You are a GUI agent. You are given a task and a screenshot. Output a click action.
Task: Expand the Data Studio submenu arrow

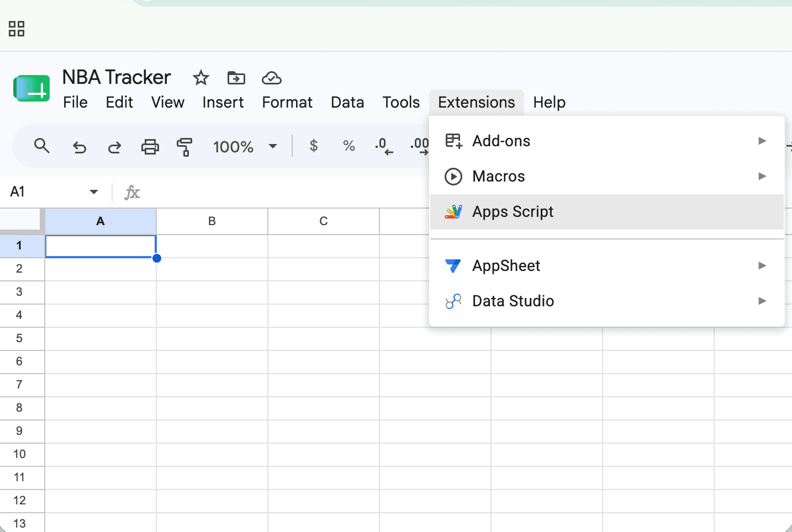point(762,301)
